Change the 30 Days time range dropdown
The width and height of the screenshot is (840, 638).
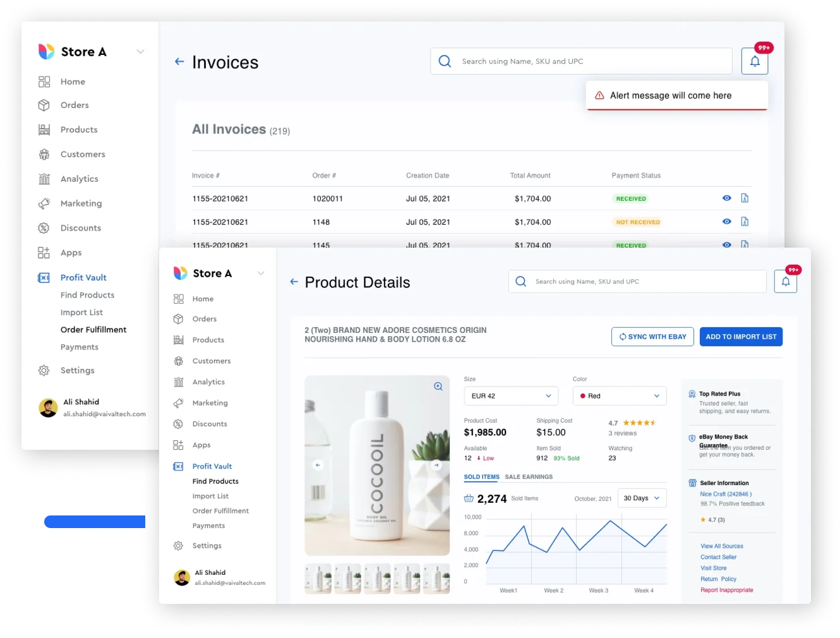[642, 498]
